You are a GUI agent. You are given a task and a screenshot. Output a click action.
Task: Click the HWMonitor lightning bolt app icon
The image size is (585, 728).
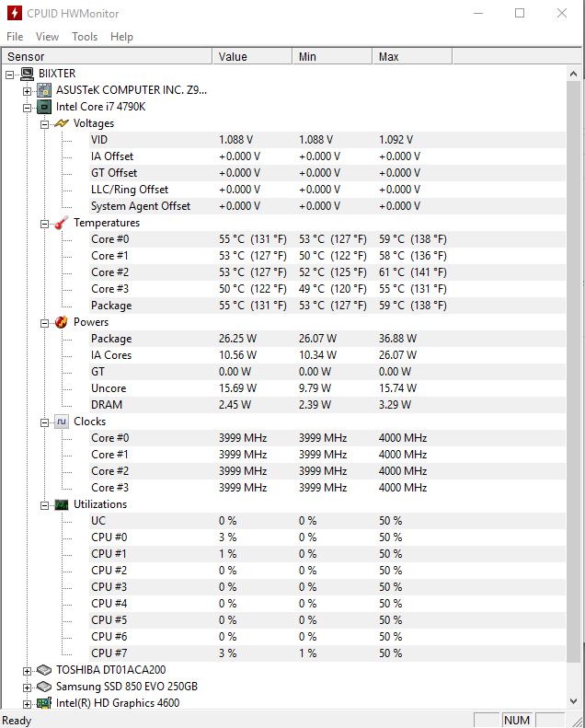tap(15, 13)
